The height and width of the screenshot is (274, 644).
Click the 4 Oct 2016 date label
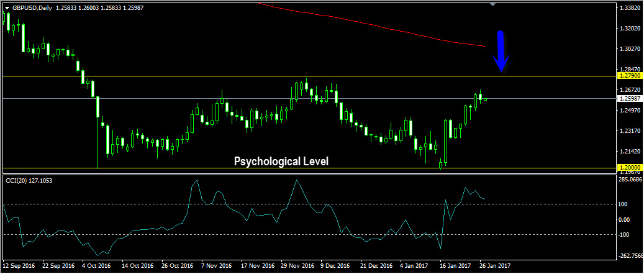[97, 265]
